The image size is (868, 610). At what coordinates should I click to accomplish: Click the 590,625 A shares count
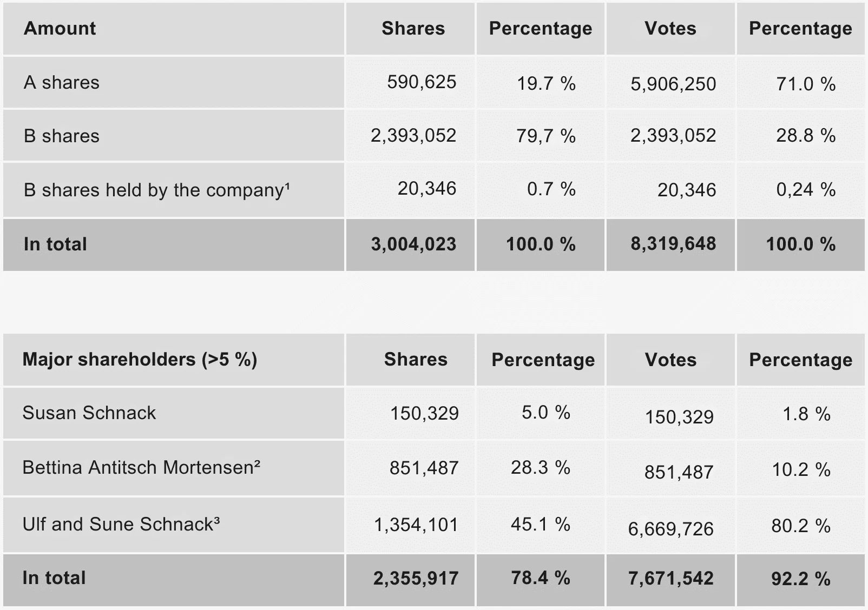(x=422, y=82)
